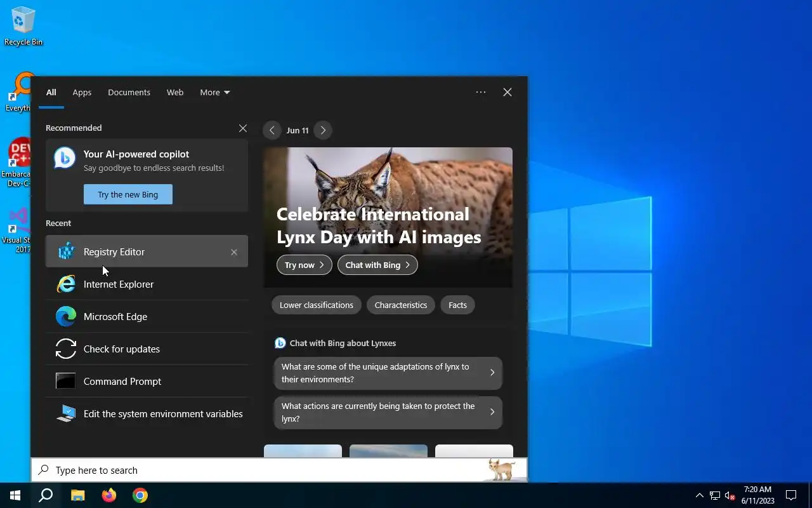Click Try the new Bing button
This screenshot has width=812, height=508.
128,194
